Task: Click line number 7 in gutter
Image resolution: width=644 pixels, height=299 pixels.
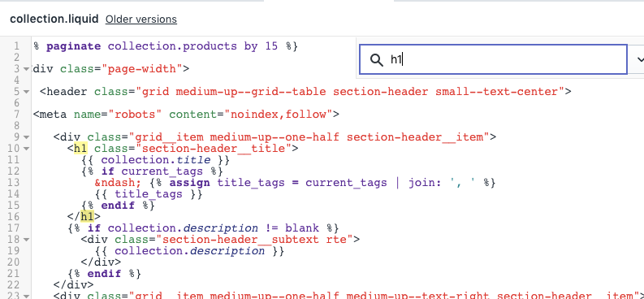Action: [x=16, y=115]
